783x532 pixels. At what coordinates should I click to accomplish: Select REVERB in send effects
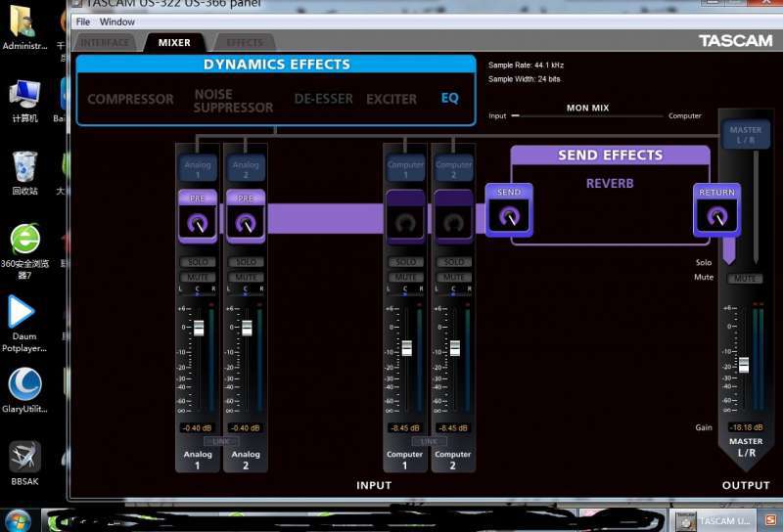(x=610, y=184)
